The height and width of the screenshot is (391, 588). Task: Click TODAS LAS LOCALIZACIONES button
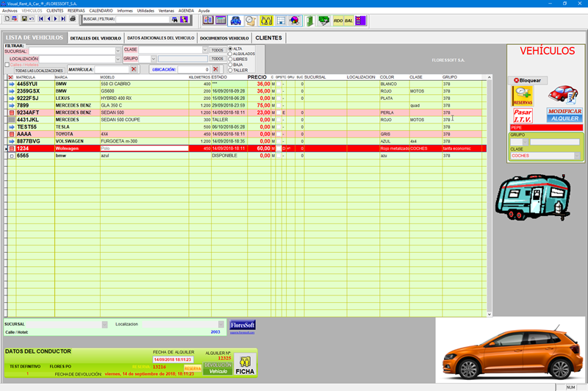pyautogui.click(x=39, y=71)
